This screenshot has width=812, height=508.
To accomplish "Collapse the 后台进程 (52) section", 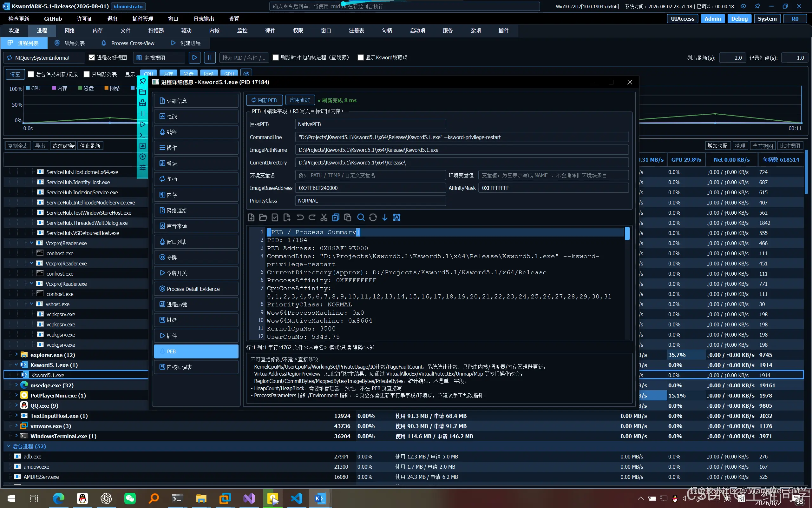I will pyautogui.click(x=8, y=446).
